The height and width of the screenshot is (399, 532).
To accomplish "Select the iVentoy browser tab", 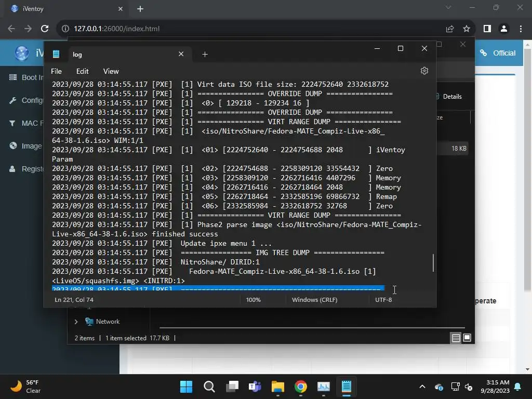I will pyautogui.click(x=66, y=9).
